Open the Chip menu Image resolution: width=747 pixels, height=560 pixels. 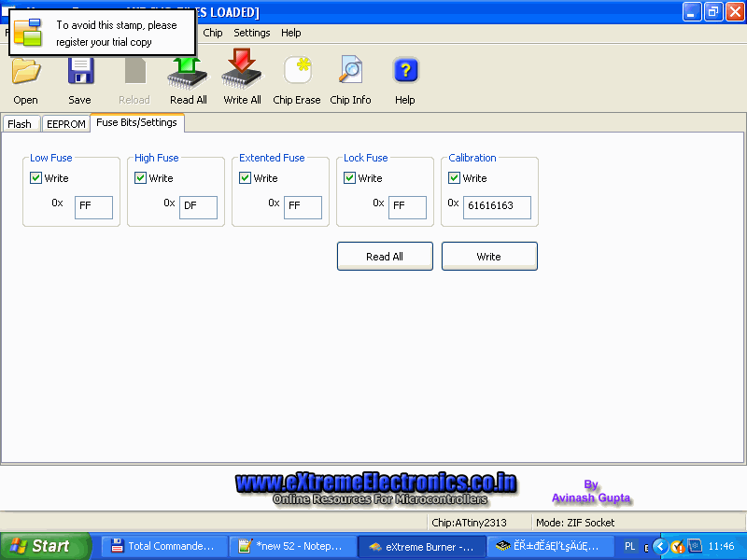coord(213,33)
